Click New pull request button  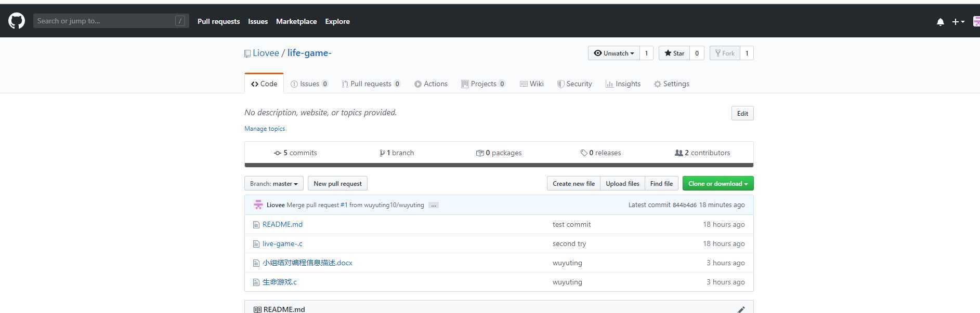(337, 183)
